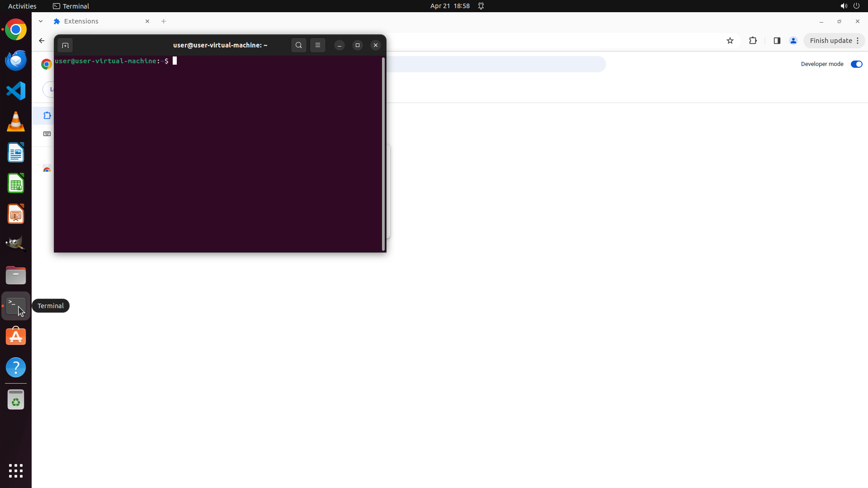Open Chrome Extensions puzzle icon
The image size is (868, 488).
(x=753, y=41)
